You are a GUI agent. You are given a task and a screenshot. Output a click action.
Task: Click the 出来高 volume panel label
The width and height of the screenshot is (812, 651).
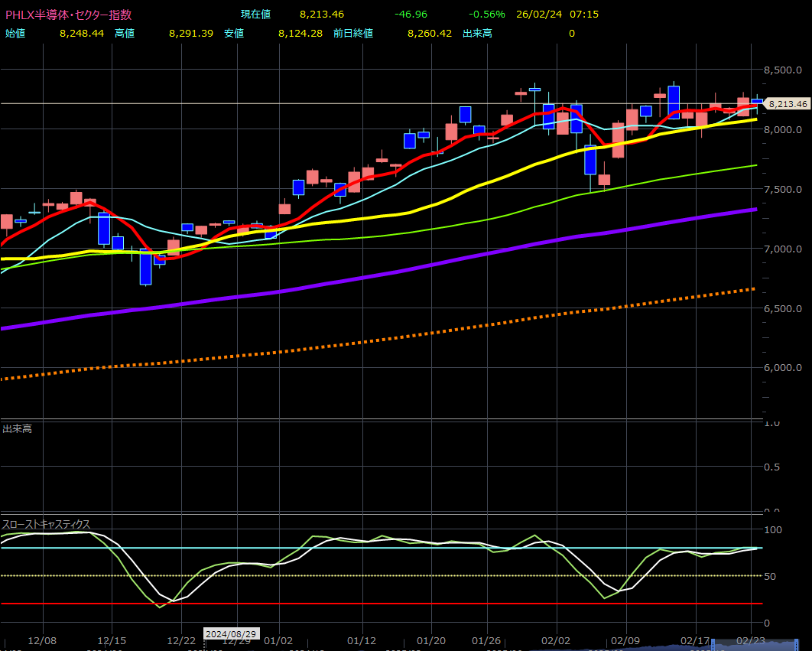pyautogui.click(x=17, y=428)
